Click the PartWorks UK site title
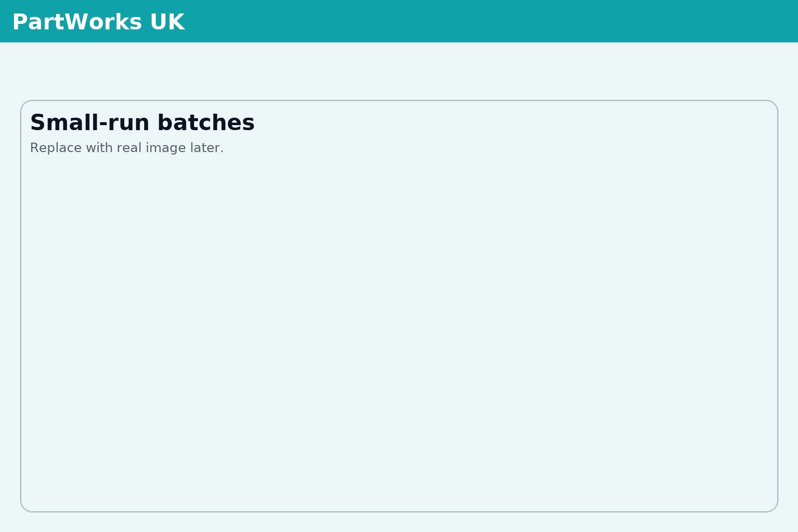This screenshot has height=532, width=798. (98, 22)
